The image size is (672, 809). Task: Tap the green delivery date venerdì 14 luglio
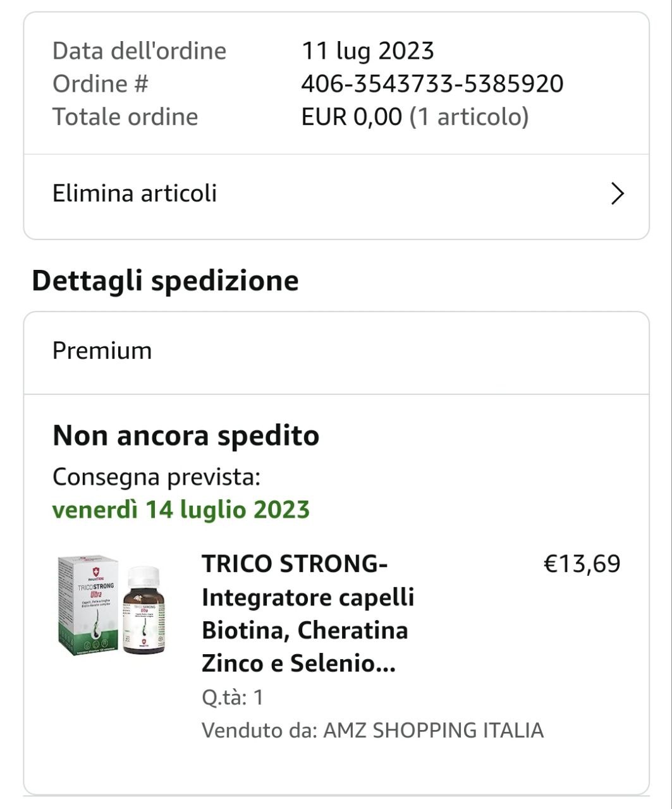pos(181,509)
